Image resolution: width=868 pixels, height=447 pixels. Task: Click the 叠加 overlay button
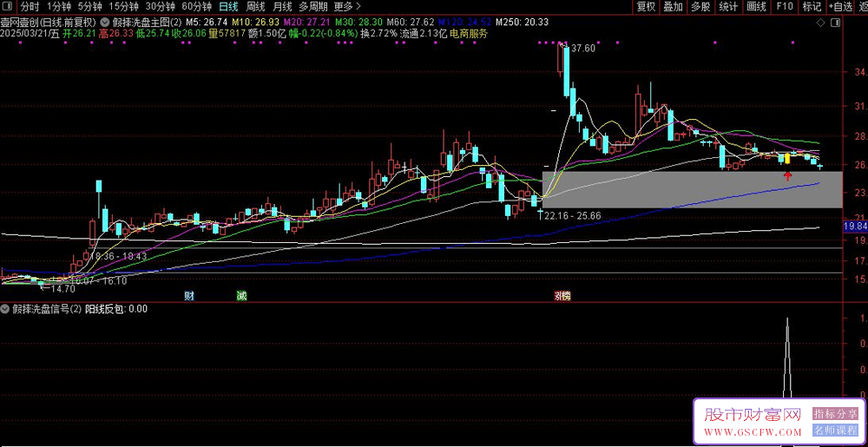[x=674, y=7]
